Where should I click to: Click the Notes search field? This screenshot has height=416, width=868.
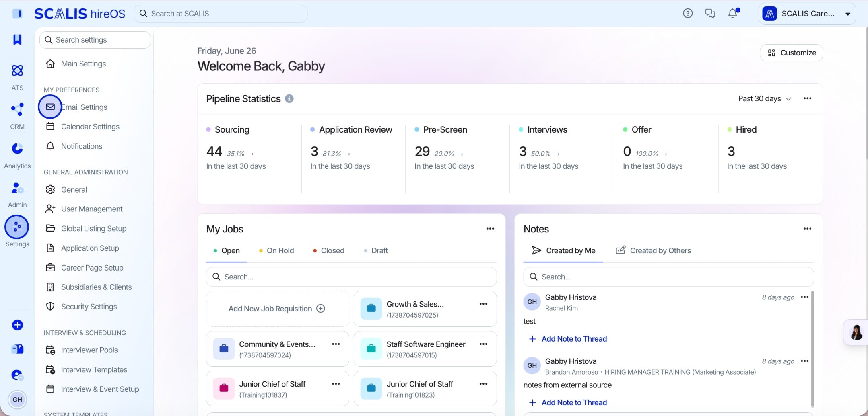tap(668, 277)
